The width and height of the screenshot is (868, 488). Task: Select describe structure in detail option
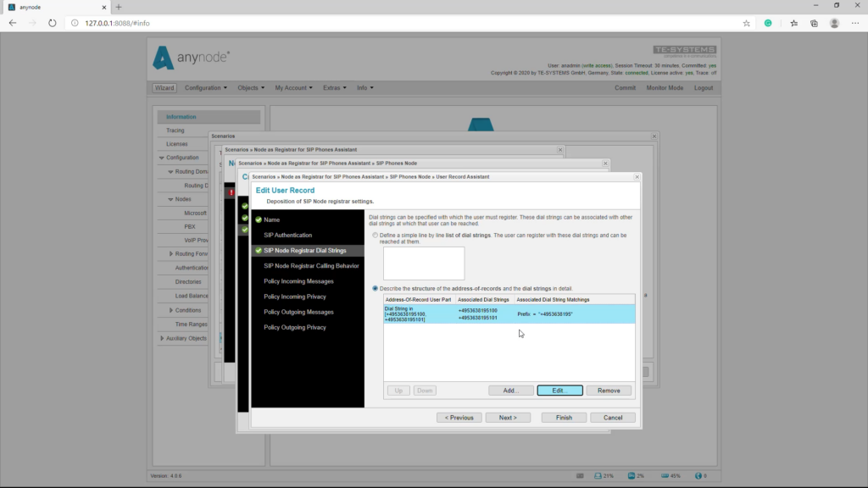[x=376, y=288]
